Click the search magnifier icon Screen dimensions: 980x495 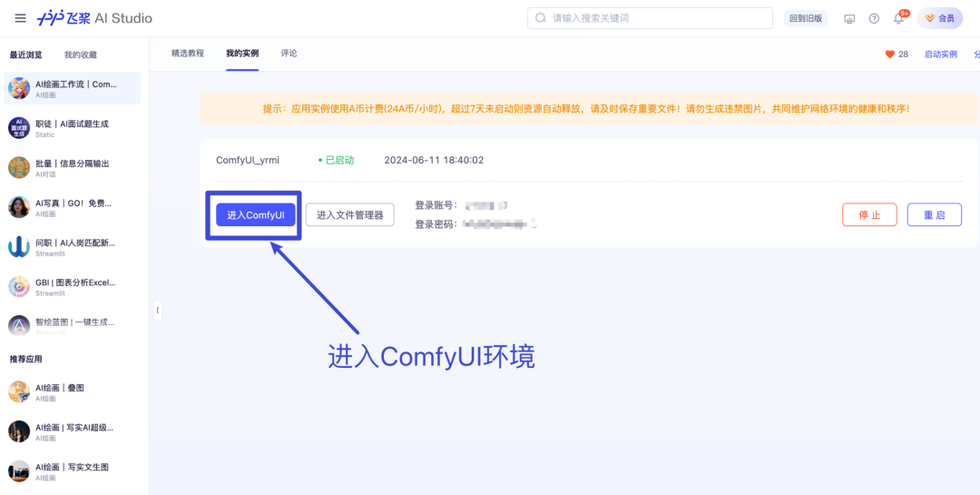coord(541,18)
